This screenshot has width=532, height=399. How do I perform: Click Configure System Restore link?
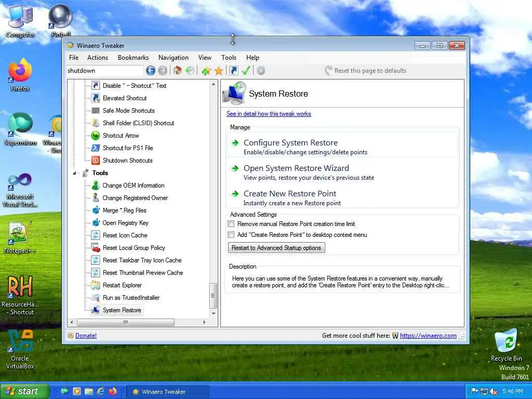pyautogui.click(x=291, y=143)
